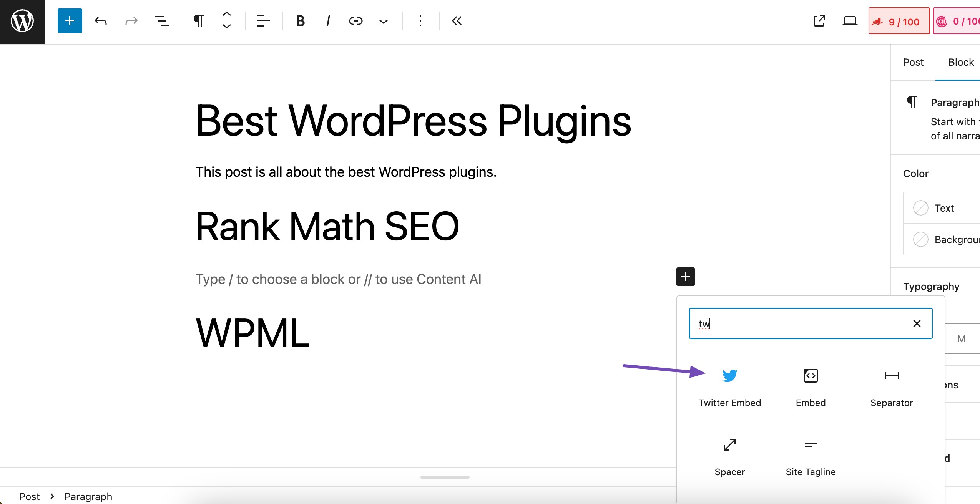Click the empty paragraph placeholder text
This screenshot has width=980, height=504.
[x=338, y=279]
